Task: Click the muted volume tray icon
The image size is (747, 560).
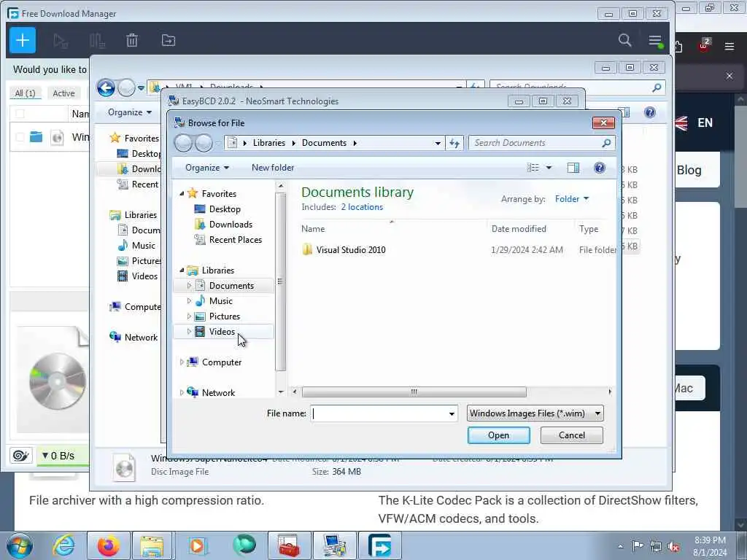Action: [x=673, y=546]
